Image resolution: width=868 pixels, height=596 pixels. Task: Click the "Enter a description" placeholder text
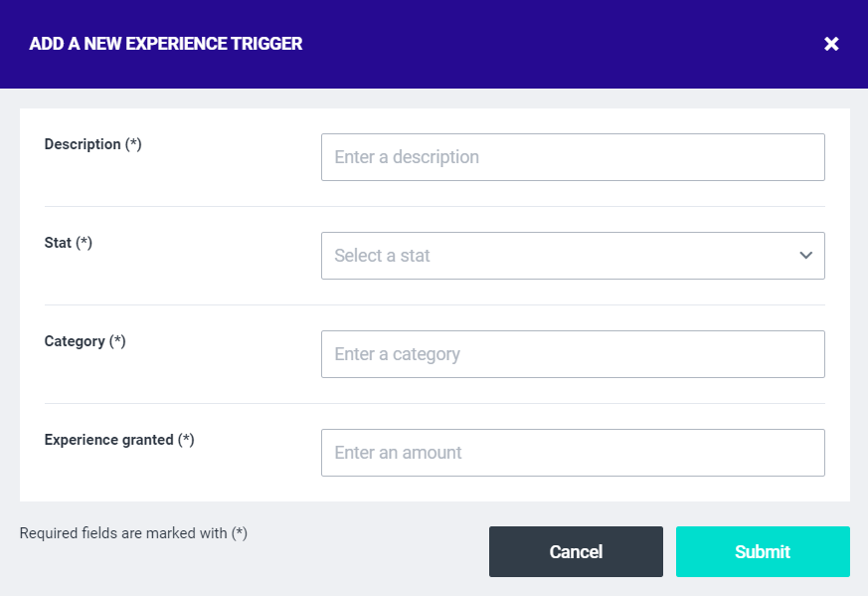(x=407, y=157)
